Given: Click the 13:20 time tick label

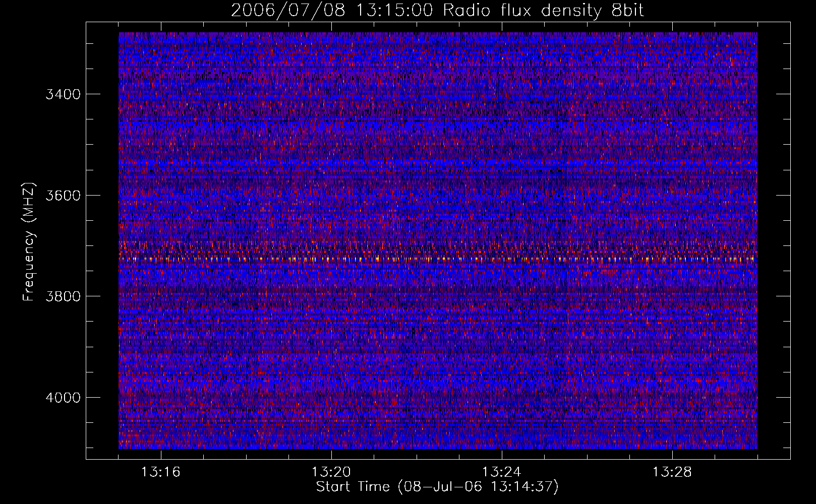Looking at the screenshot, I should tap(331, 472).
